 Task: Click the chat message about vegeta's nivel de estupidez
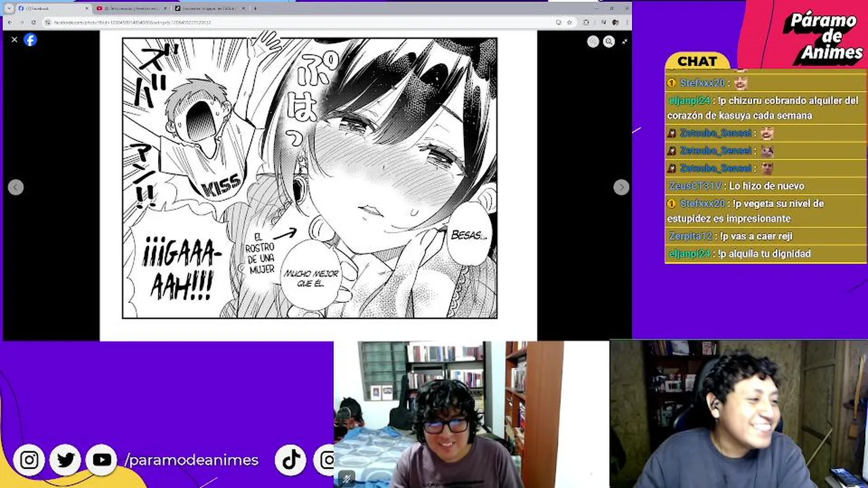click(746, 211)
